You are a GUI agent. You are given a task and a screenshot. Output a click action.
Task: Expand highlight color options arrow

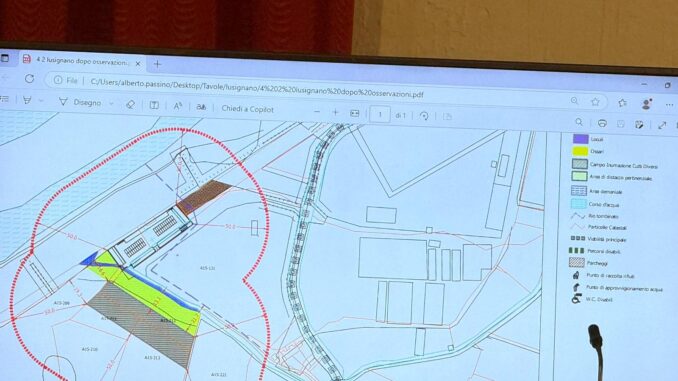41,101
